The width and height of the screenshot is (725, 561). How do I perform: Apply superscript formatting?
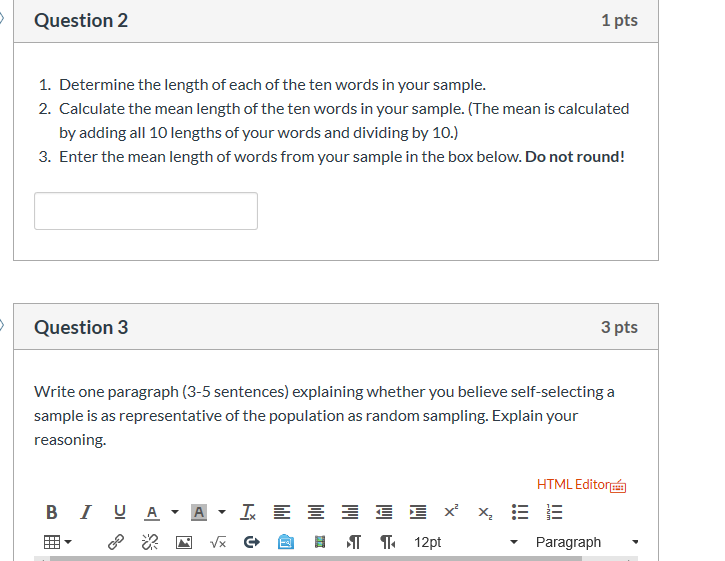point(451,511)
